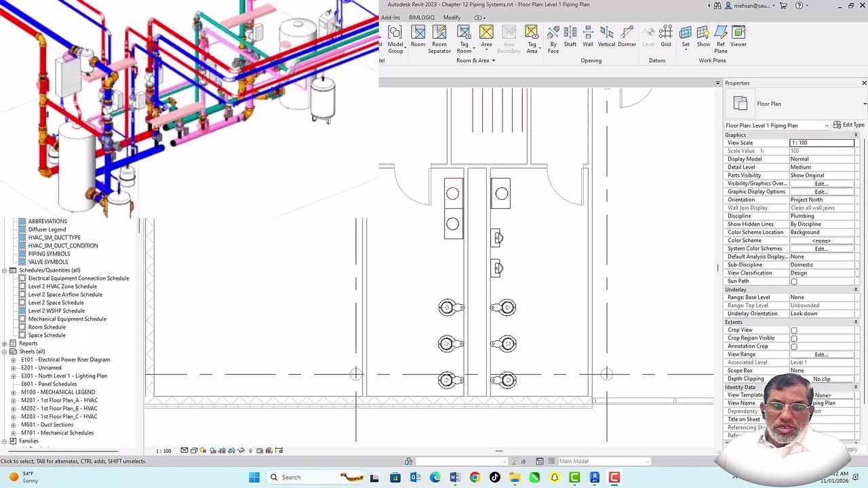Open the Set work plane tool

click(x=686, y=39)
